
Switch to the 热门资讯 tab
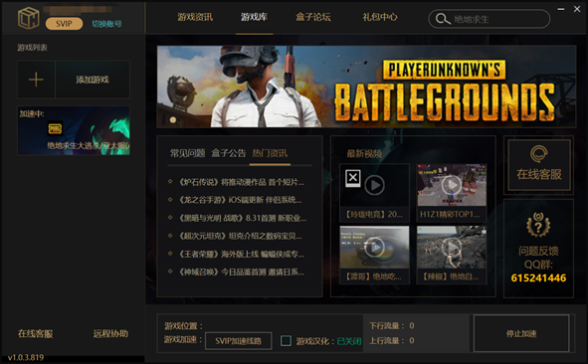[x=270, y=153]
